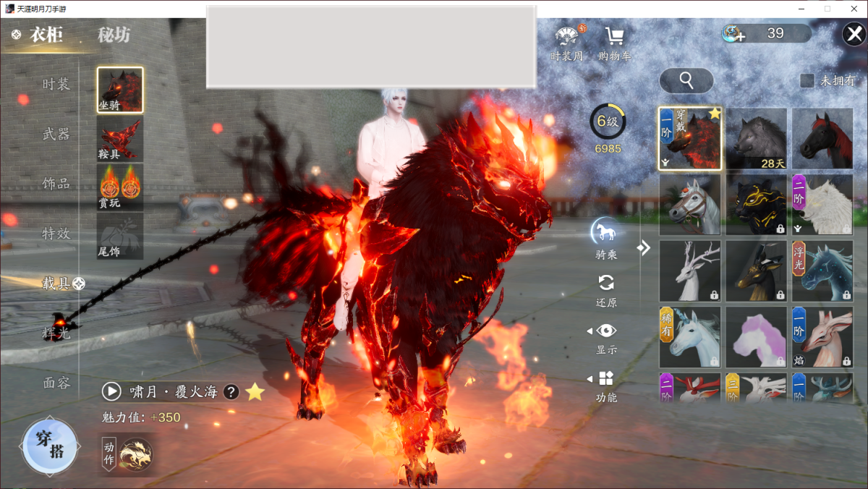Screen dimensions: 868x489
Task: Select the gray wolf mount marked 28天
Action: [757, 139]
